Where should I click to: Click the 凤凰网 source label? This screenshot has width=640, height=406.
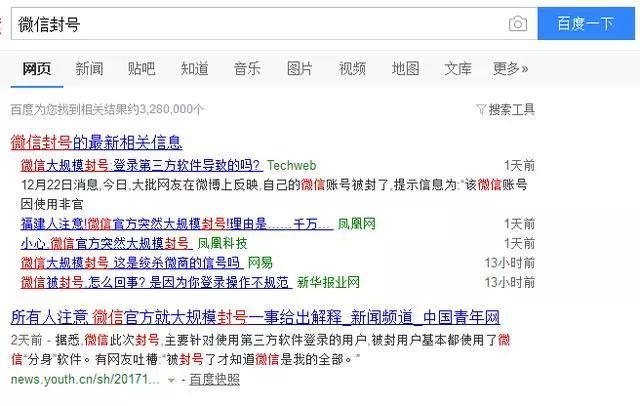(357, 224)
